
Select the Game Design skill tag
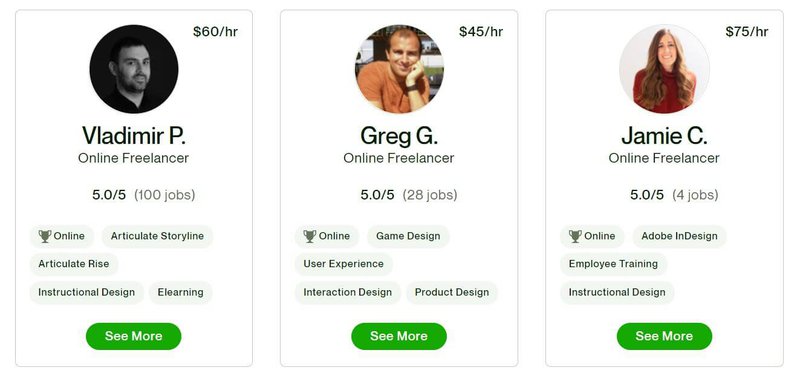[408, 236]
